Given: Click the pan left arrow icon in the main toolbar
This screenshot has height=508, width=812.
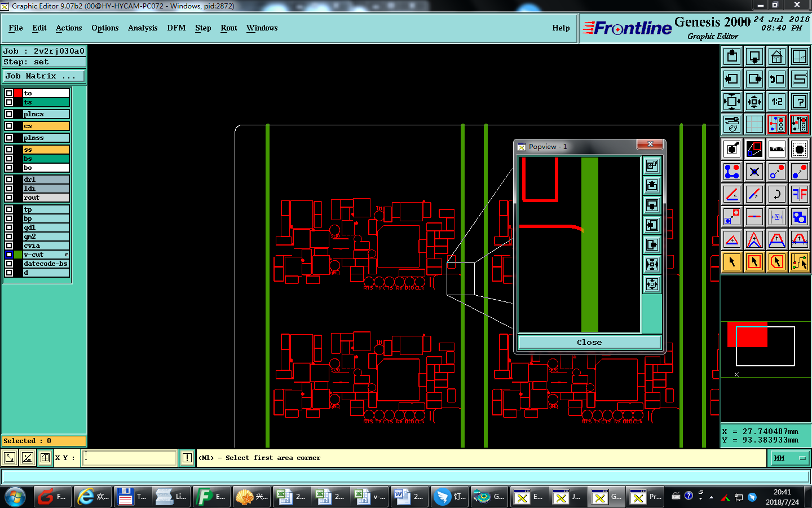Looking at the screenshot, I should (732, 79).
